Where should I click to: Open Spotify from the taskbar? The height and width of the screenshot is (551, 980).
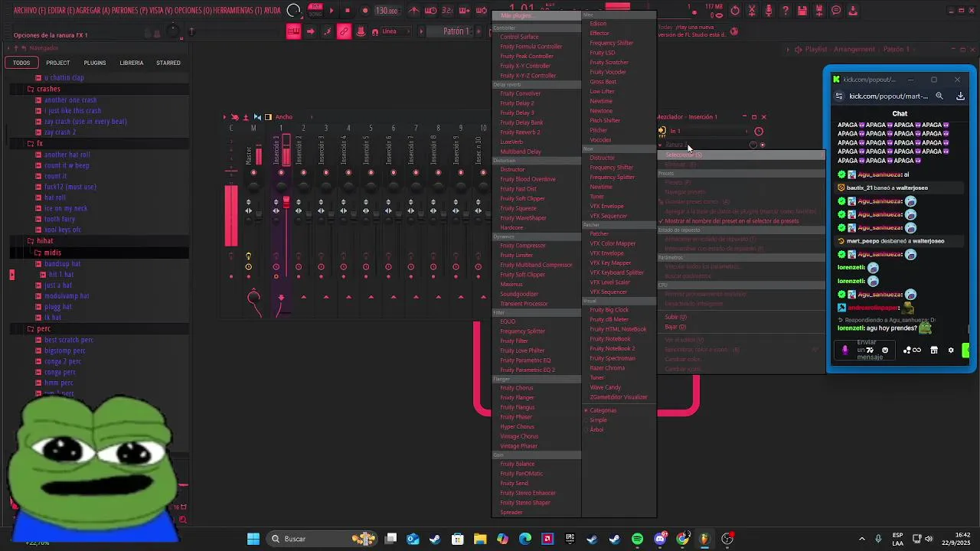pyautogui.click(x=637, y=539)
